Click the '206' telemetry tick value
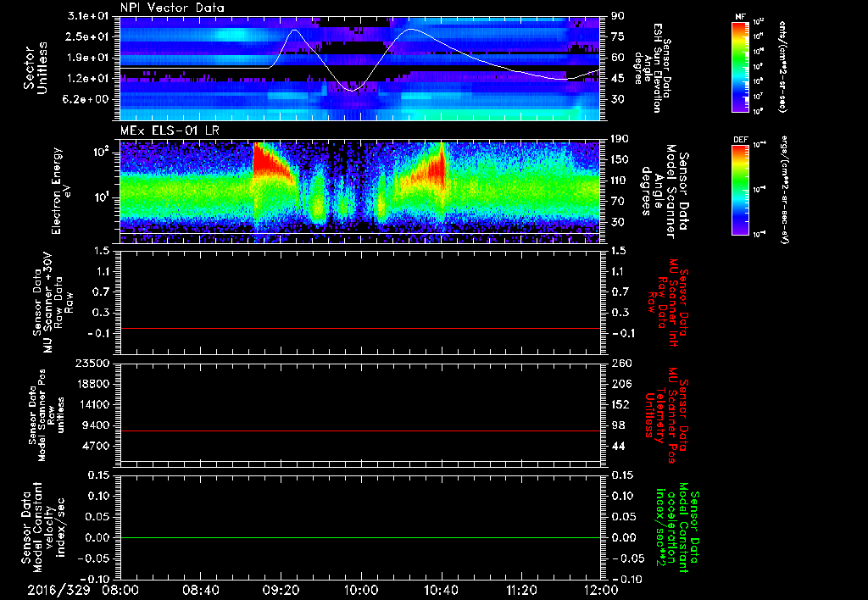 click(x=620, y=384)
